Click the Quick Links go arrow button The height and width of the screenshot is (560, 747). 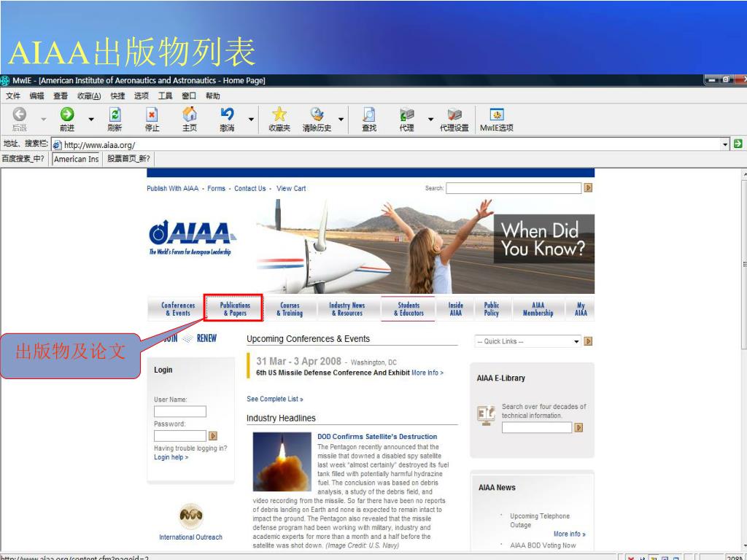pos(588,341)
